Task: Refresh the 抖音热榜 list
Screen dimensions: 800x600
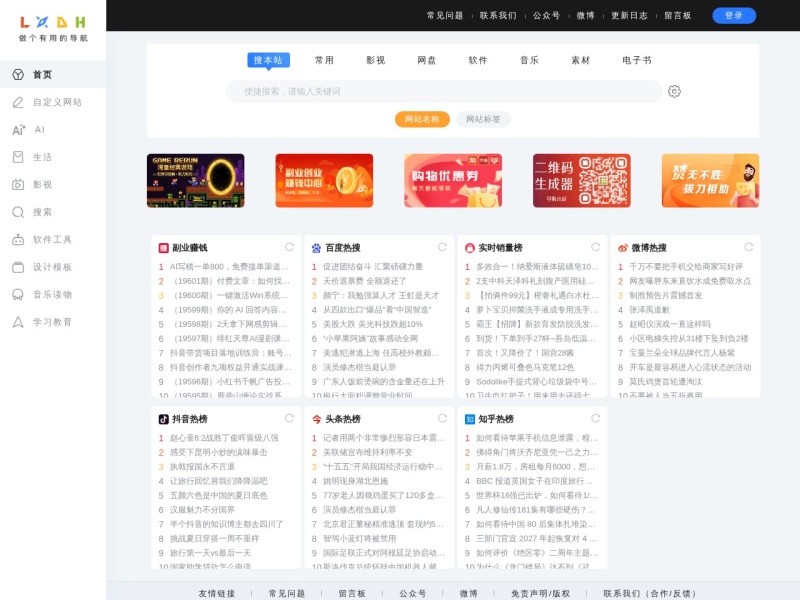Action: pos(289,418)
